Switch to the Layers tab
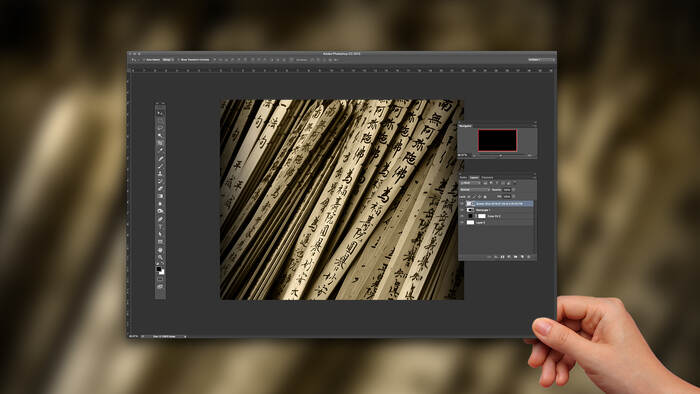Viewport: 700px width, 394px height. pyautogui.click(x=474, y=178)
